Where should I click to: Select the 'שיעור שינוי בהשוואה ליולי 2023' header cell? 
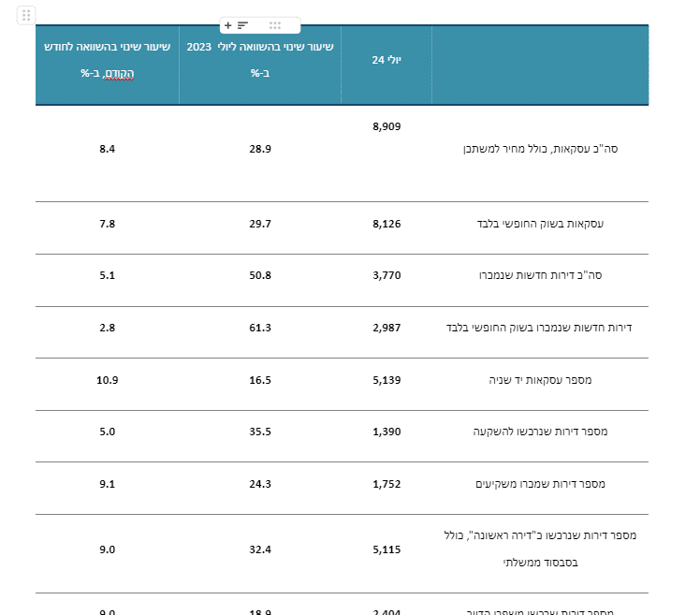tap(260, 66)
